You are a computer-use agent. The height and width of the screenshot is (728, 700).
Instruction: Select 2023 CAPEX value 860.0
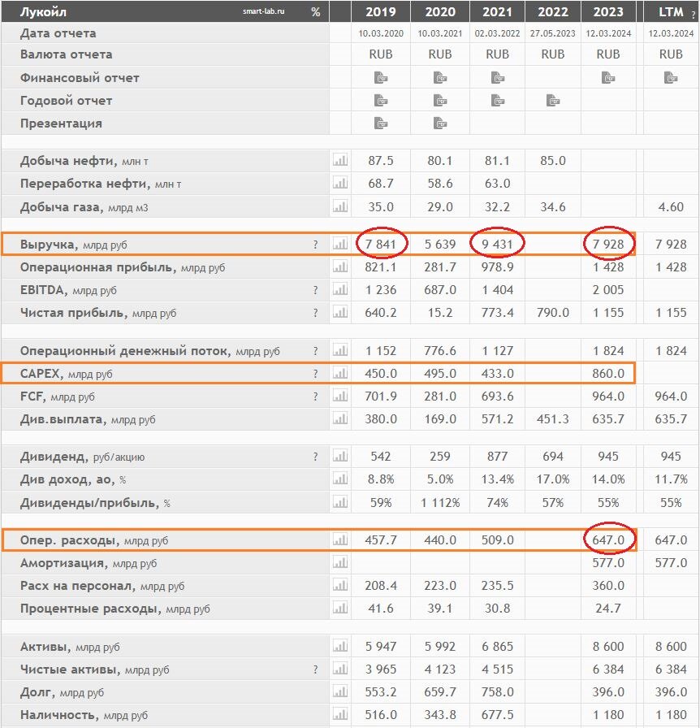607,373
